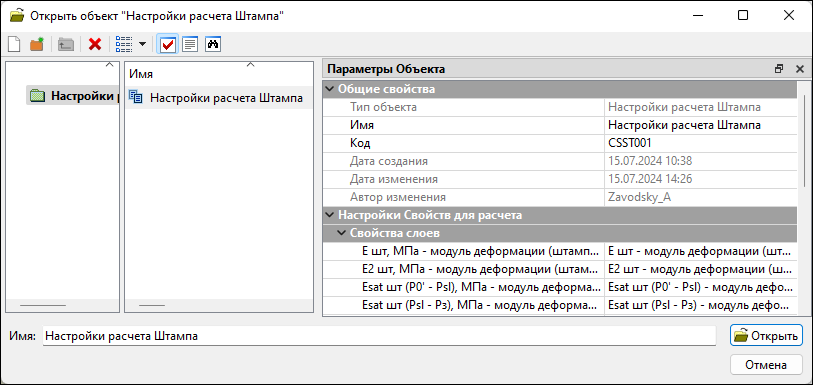Undock the 'Параметры Объекта' panel
This screenshot has width=813, height=385.
(779, 69)
